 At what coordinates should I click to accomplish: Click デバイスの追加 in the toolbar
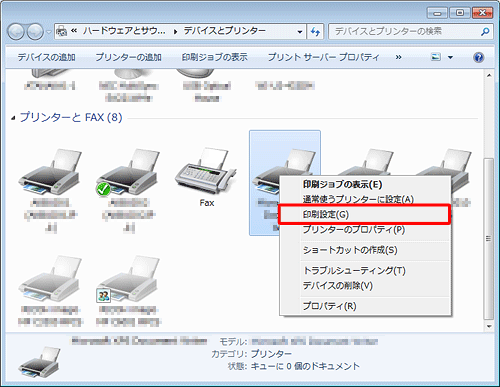coord(46,57)
